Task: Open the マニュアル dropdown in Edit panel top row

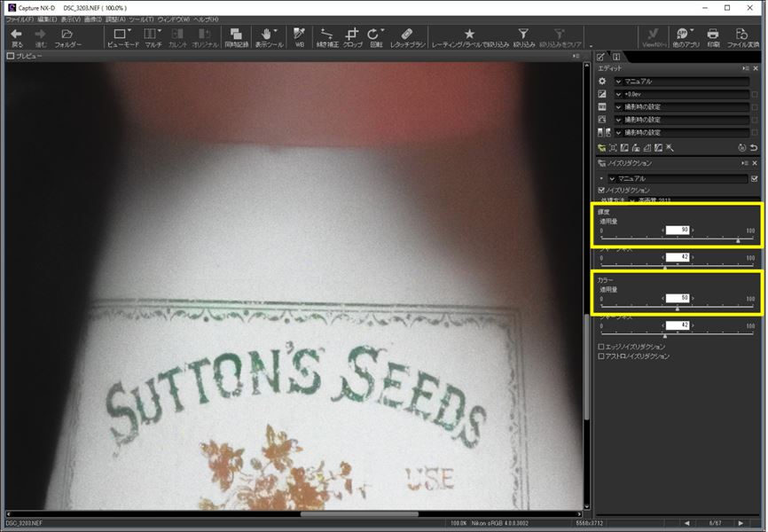Action: pyautogui.click(x=682, y=82)
